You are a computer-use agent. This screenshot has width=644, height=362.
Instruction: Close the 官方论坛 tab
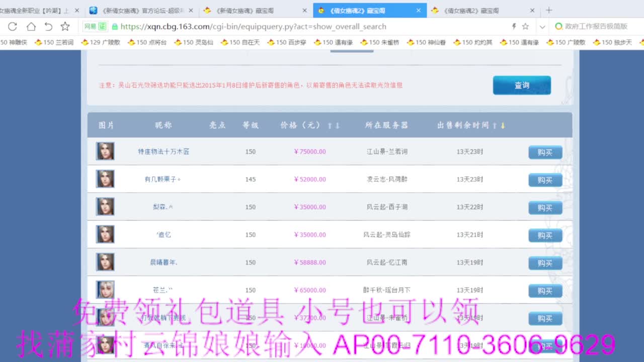click(x=191, y=10)
